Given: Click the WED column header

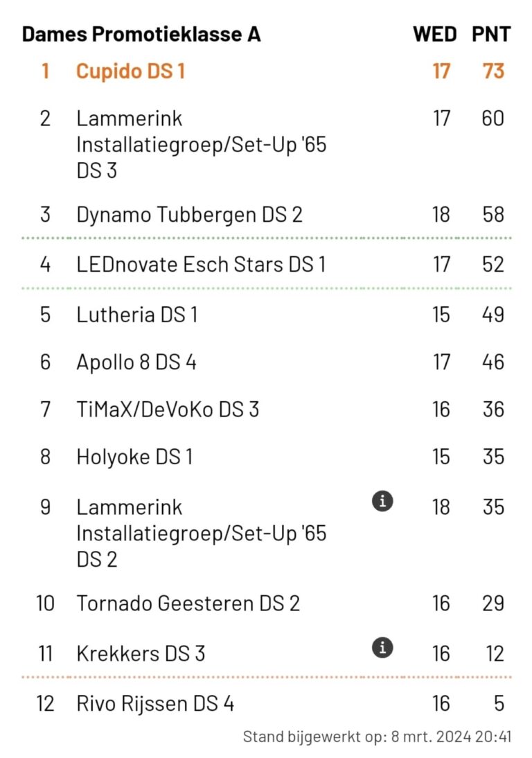Looking at the screenshot, I should (434, 34).
